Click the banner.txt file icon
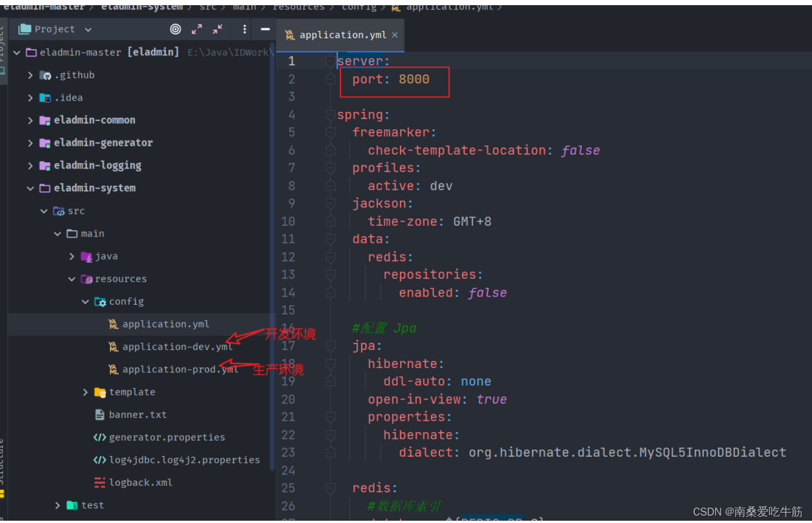 (100, 415)
